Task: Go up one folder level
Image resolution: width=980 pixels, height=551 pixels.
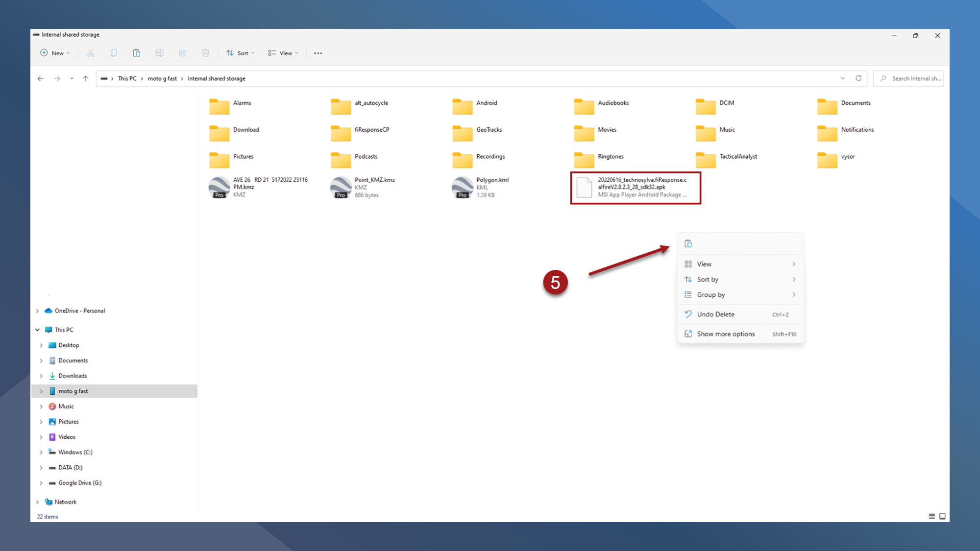Action: point(86,78)
